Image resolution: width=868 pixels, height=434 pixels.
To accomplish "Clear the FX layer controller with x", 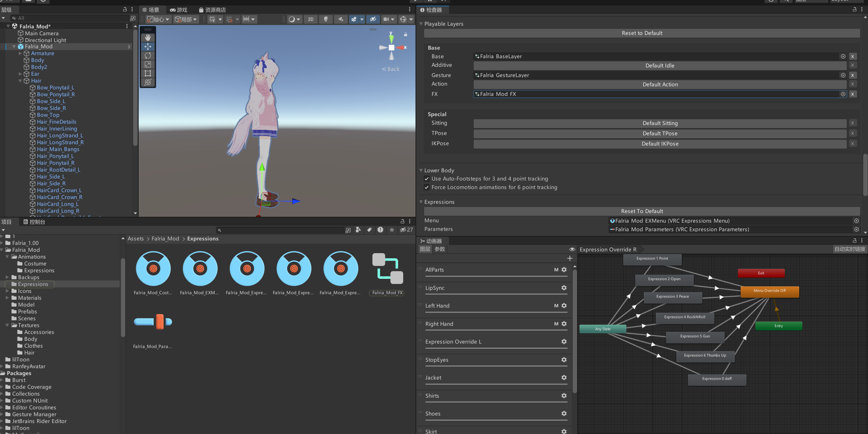I will [853, 94].
